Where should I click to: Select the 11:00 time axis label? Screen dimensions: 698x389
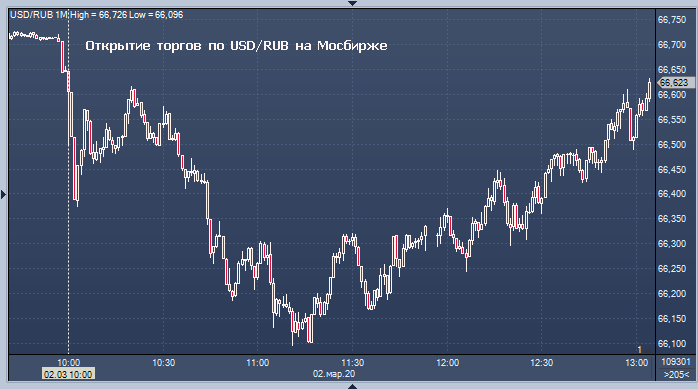pyautogui.click(x=258, y=363)
